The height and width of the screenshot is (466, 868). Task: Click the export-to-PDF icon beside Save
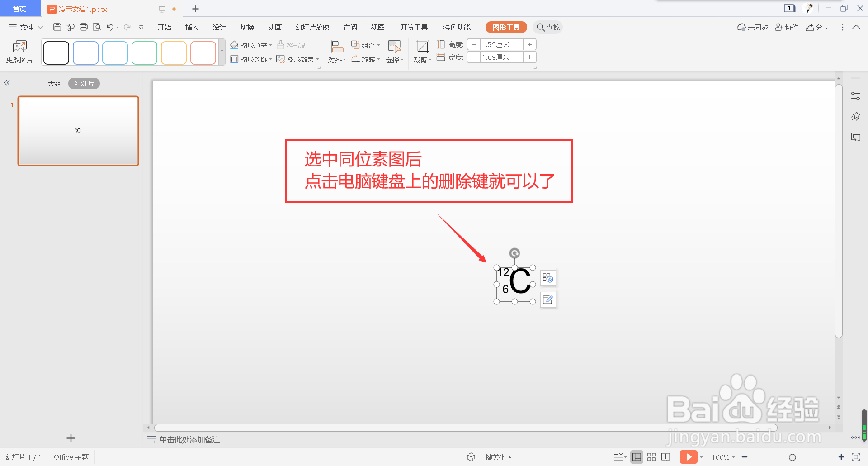click(x=71, y=27)
